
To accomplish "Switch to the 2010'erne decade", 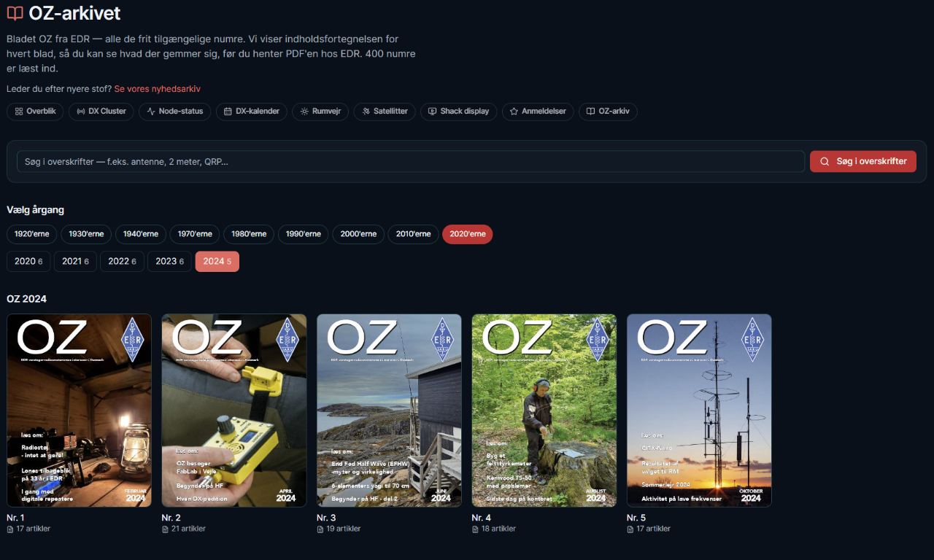I will pos(413,234).
